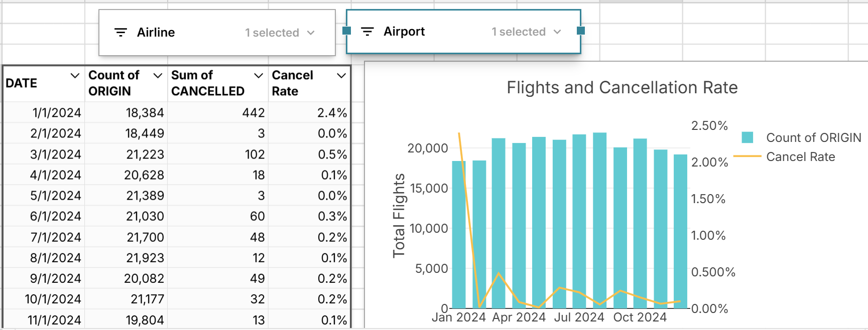Click the cell with 442 cancellations
Screen dimensions: 868x330
click(254, 113)
